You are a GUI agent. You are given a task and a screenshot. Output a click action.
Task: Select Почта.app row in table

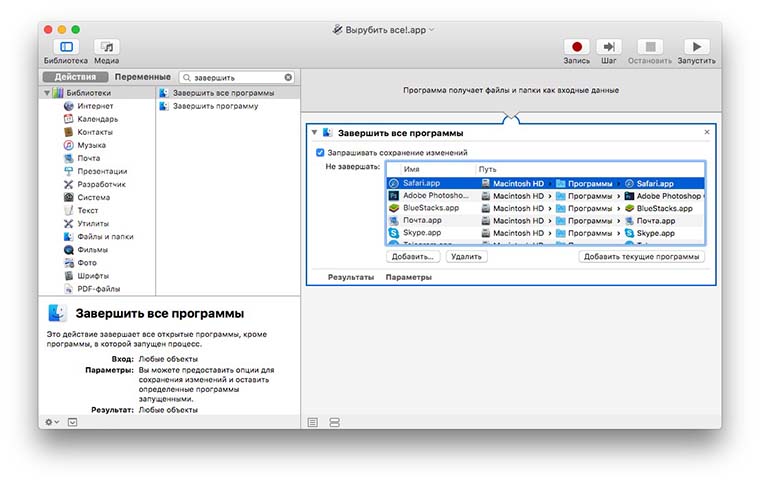[x=546, y=220]
